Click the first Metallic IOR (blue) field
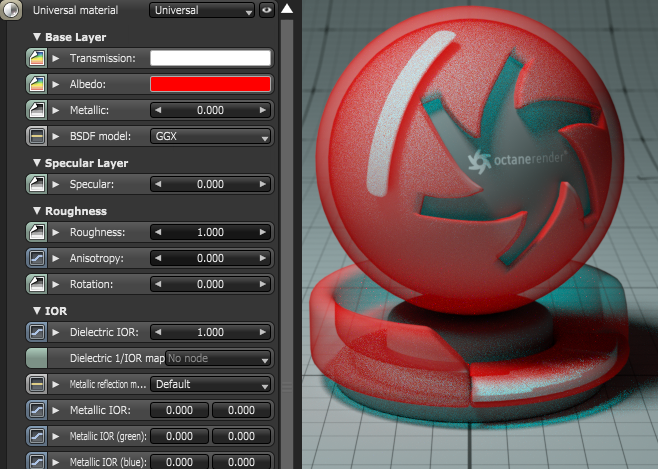Viewport: 658px width, 469px height. coord(179,461)
